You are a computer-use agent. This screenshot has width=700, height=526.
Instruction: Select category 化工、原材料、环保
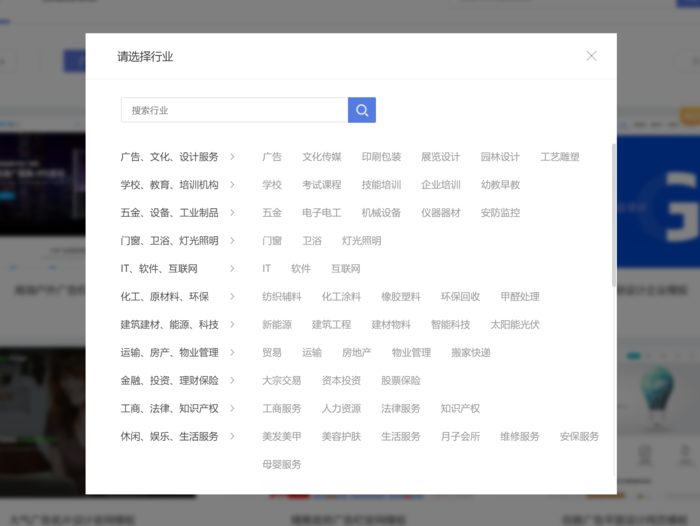[x=165, y=296]
